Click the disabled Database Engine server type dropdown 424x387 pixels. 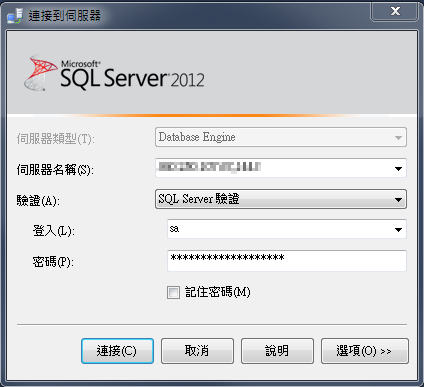coord(281,137)
